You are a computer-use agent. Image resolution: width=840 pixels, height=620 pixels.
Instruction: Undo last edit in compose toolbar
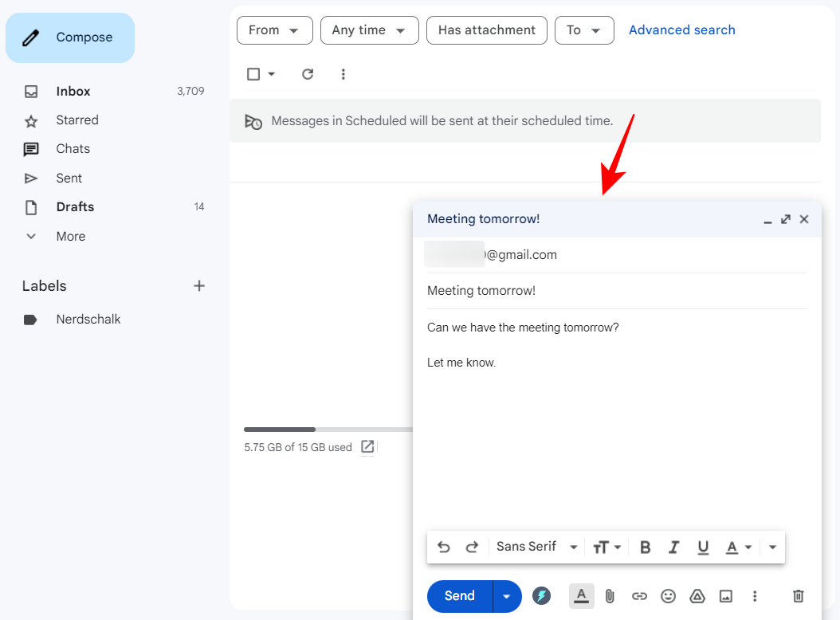pyautogui.click(x=444, y=547)
